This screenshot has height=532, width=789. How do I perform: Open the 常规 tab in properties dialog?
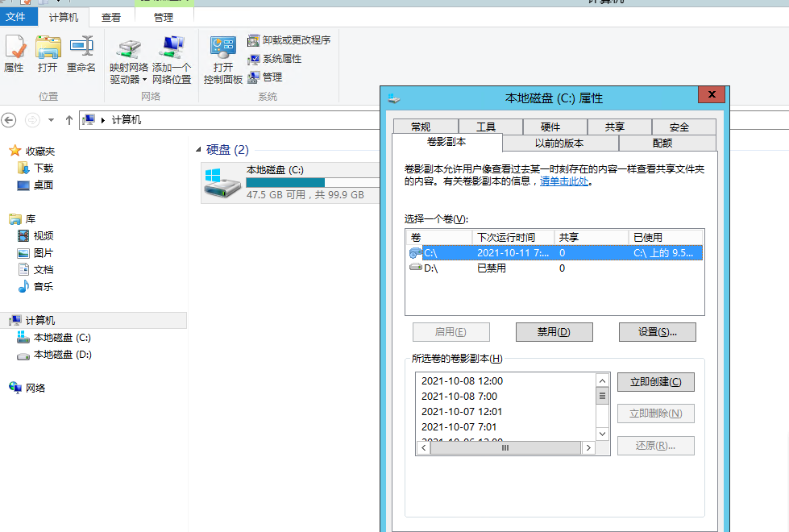pyautogui.click(x=426, y=127)
